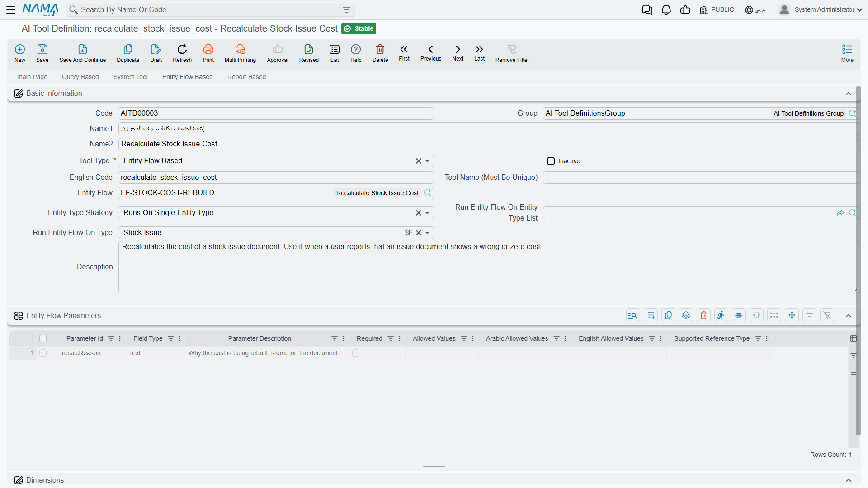Click column chooser icon beside parameters grid
868x488 pixels.
click(x=854, y=338)
